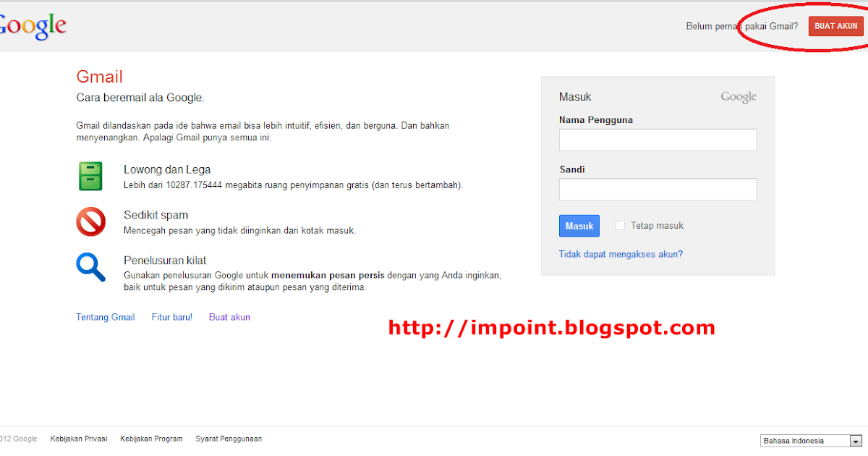Click the grey Google logo in sign-in box
Viewport: 868px width, 456px height.
(739, 97)
